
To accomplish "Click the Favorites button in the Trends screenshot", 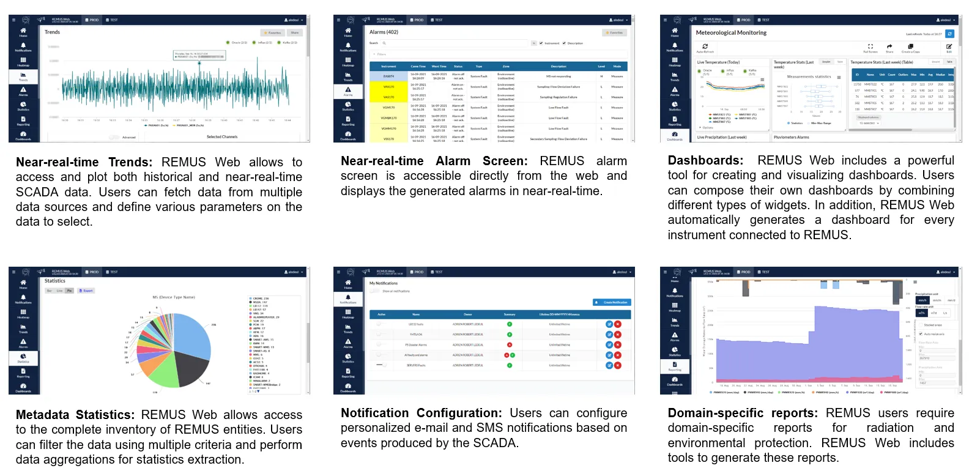I will pos(273,32).
